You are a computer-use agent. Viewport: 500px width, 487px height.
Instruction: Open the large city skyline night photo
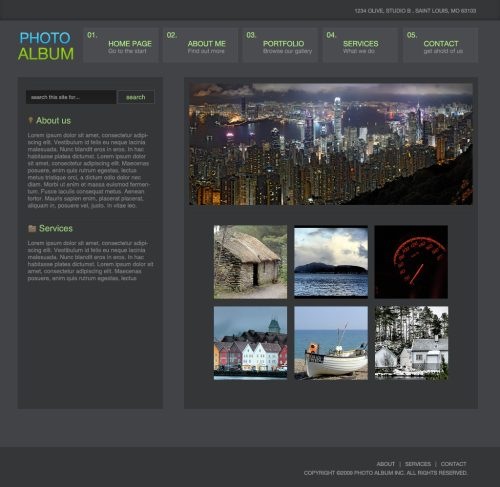[331, 144]
